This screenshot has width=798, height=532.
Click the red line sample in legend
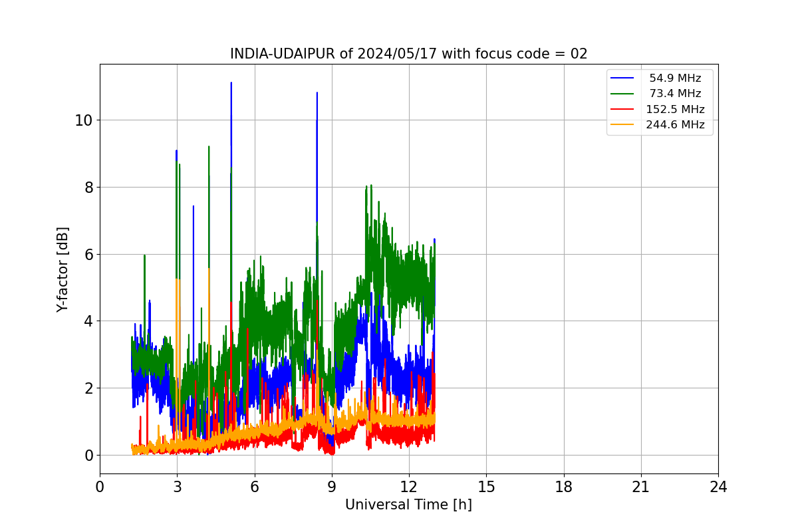click(623, 110)
